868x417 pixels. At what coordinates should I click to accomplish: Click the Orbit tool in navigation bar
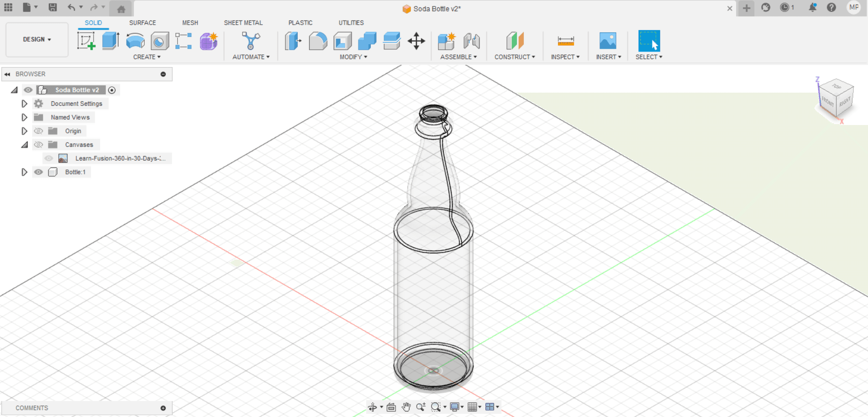[x=373, y=407]
